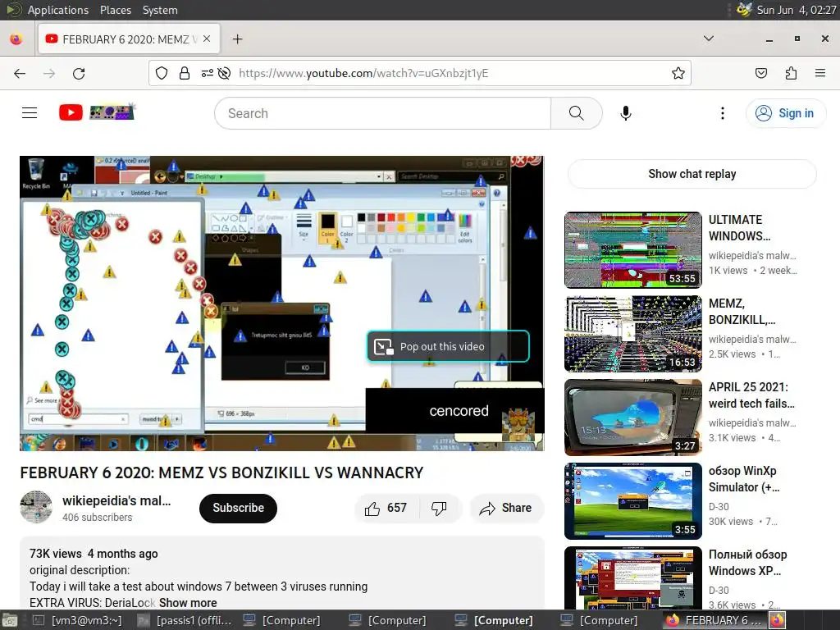Click the YouTube logo
840x630 pixels.
tap(97, 112)
